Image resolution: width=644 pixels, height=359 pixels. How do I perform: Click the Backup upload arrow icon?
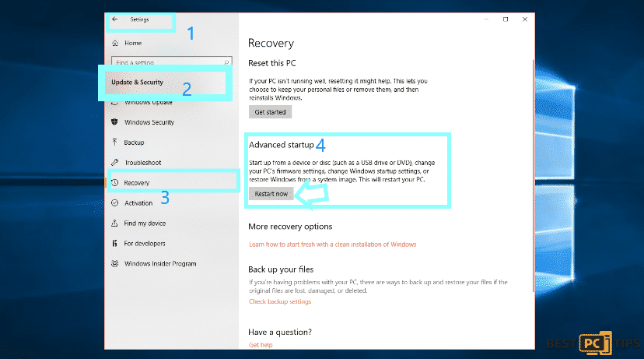click(114, 143)
